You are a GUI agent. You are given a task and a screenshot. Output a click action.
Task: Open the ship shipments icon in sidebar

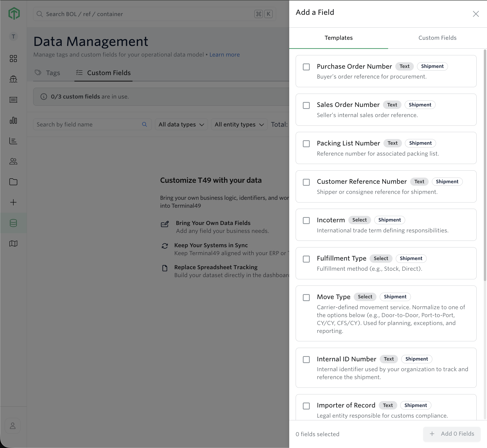[x=13, y=79]
